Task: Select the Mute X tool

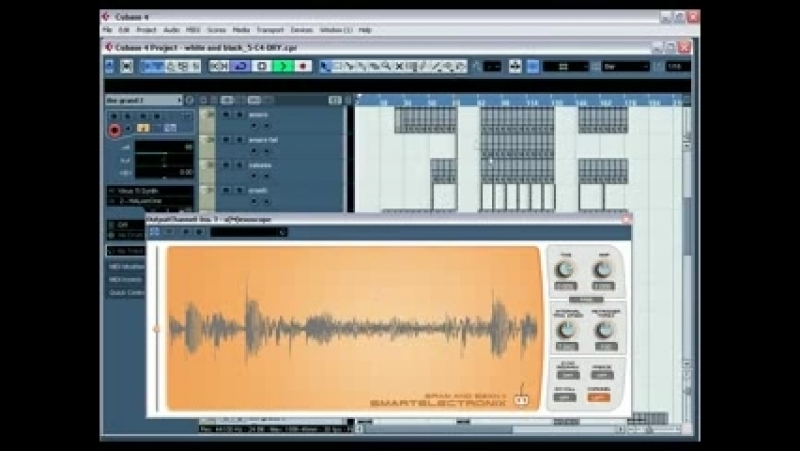Action: (399, 66)
